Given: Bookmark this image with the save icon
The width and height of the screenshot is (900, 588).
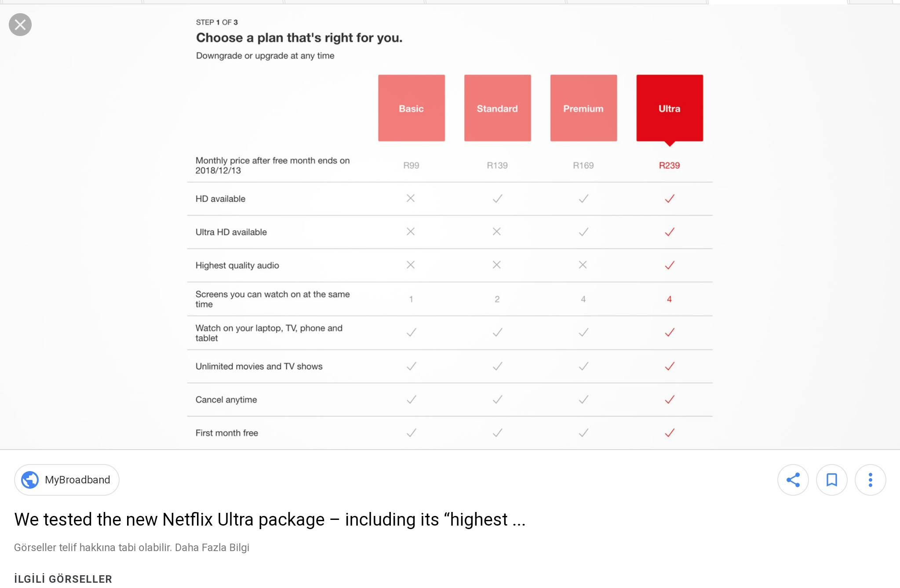Looking at the screenshot, I should pos(831,480).
